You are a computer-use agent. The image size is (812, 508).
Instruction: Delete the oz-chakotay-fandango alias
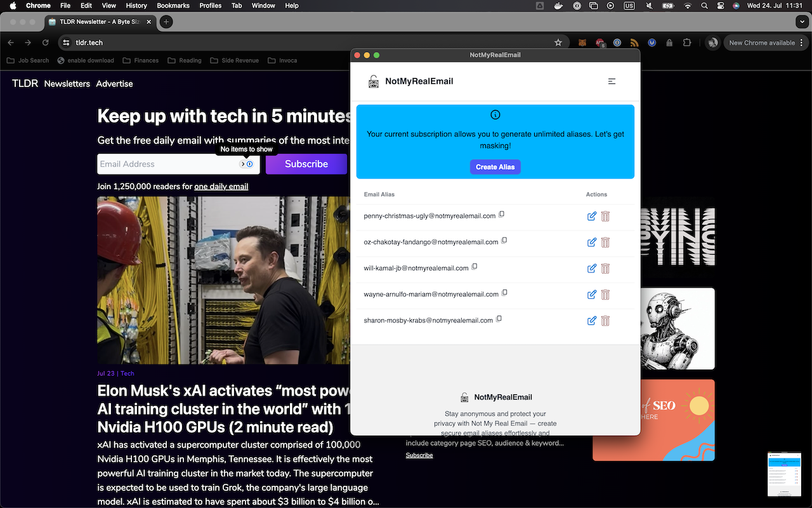pos(605,242)
